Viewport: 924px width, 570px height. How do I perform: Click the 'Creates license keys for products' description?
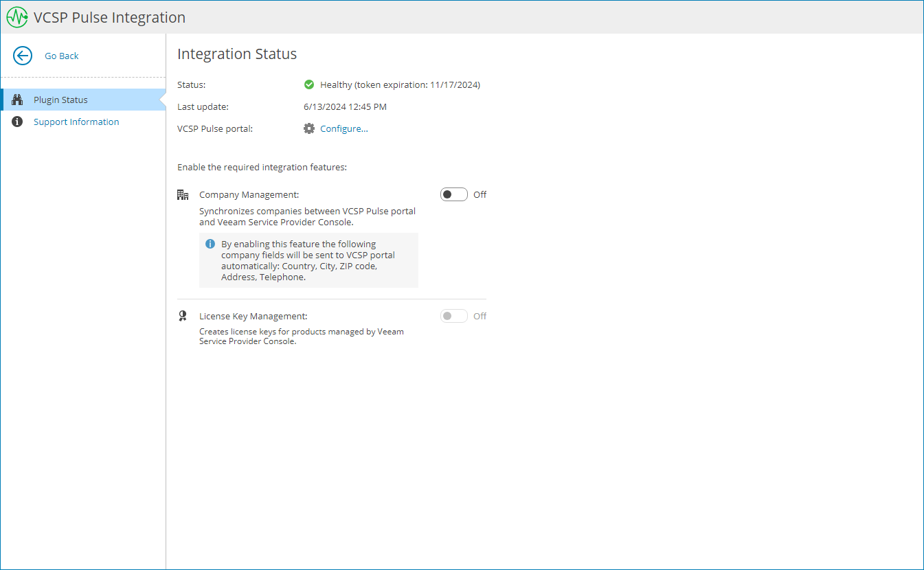pos(302,337)
